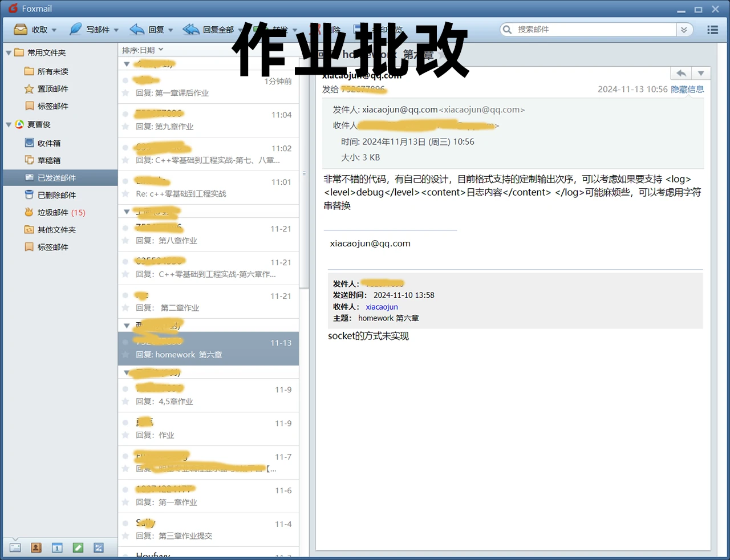Star the 回复: 第三章作业提交 email
The width and height of the screenshot is (730, 560).
click(125, 536)
